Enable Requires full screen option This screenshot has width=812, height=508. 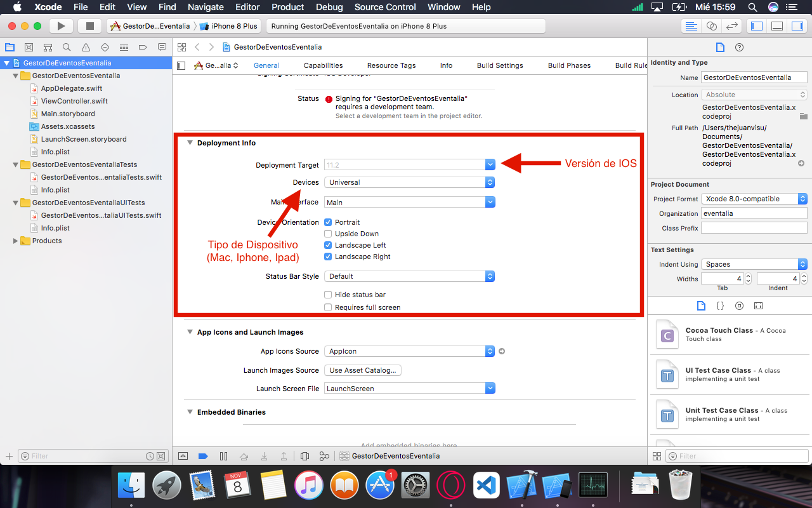click(x=328, y=307)
